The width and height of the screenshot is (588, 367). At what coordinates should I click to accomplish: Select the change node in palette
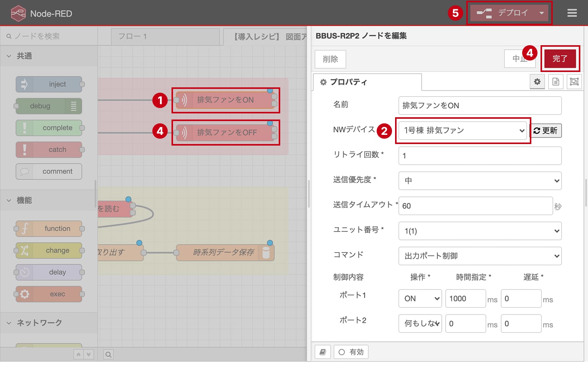click(49, 251)
